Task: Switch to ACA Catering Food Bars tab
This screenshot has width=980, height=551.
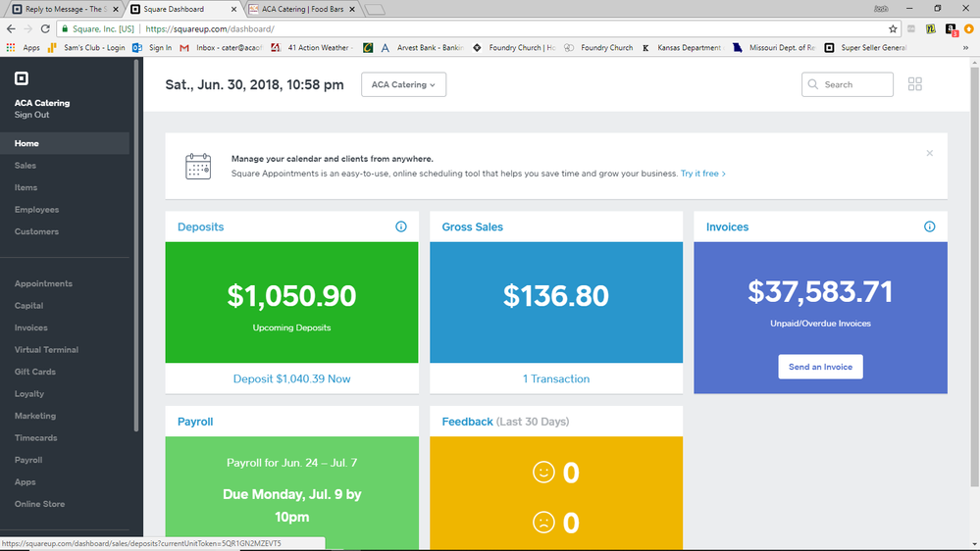Action: (302, 10)
